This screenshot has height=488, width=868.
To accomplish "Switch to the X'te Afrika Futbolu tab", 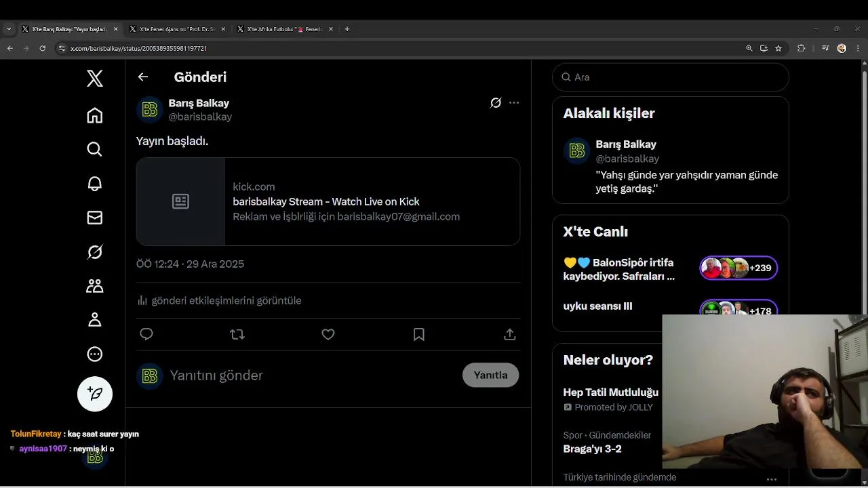I will tap(283, 29).
